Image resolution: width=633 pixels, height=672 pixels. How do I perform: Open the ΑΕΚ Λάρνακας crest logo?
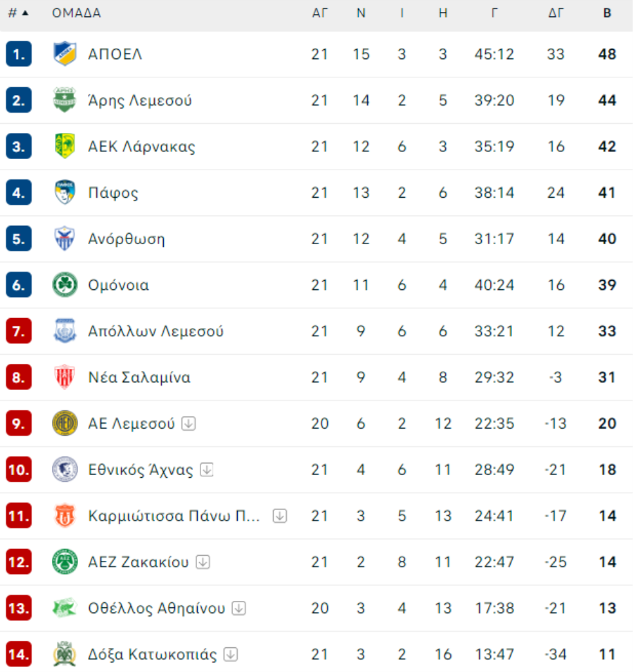(x=65, y=146)
